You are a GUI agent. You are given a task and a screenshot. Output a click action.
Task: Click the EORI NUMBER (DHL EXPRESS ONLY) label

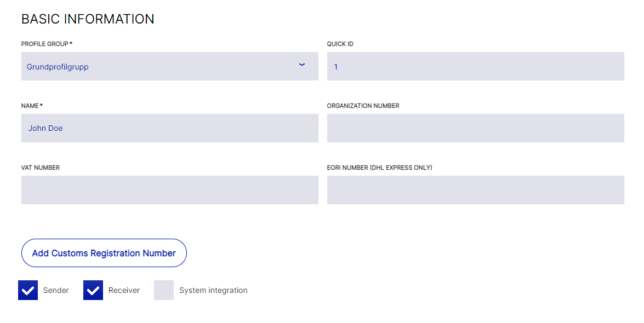pos(379,168)
